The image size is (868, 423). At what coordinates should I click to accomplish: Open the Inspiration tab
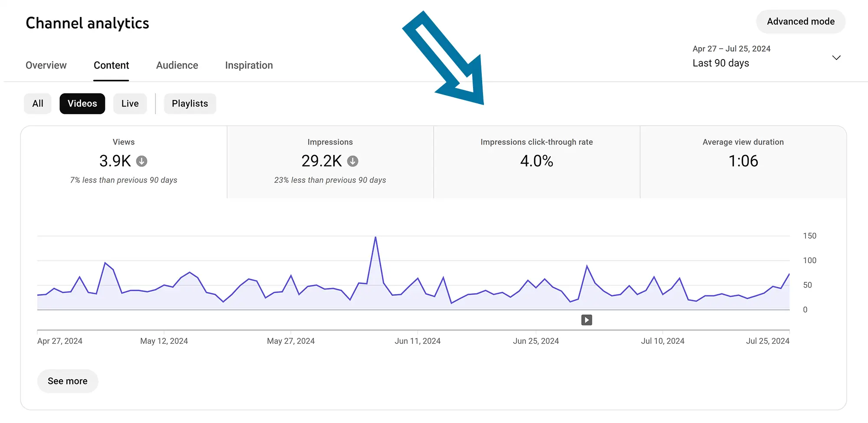coord(249,65)
